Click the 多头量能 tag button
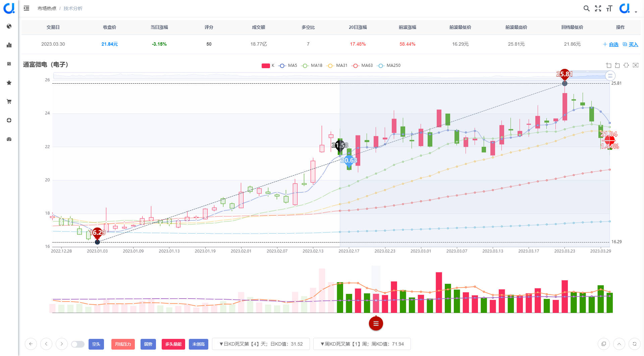 click(173, 344)
